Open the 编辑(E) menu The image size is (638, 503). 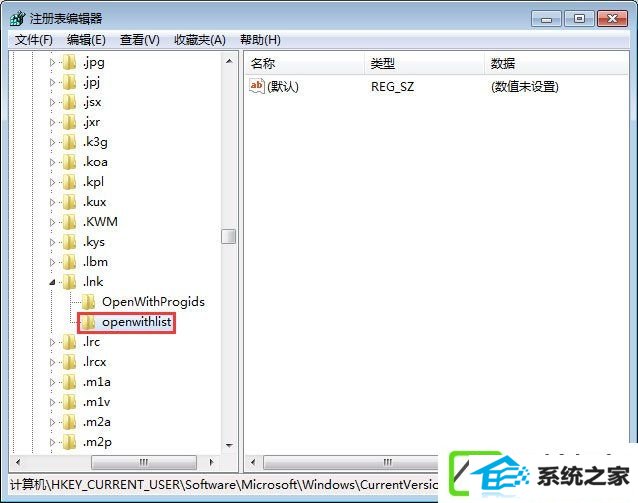[x=86, y=40]
